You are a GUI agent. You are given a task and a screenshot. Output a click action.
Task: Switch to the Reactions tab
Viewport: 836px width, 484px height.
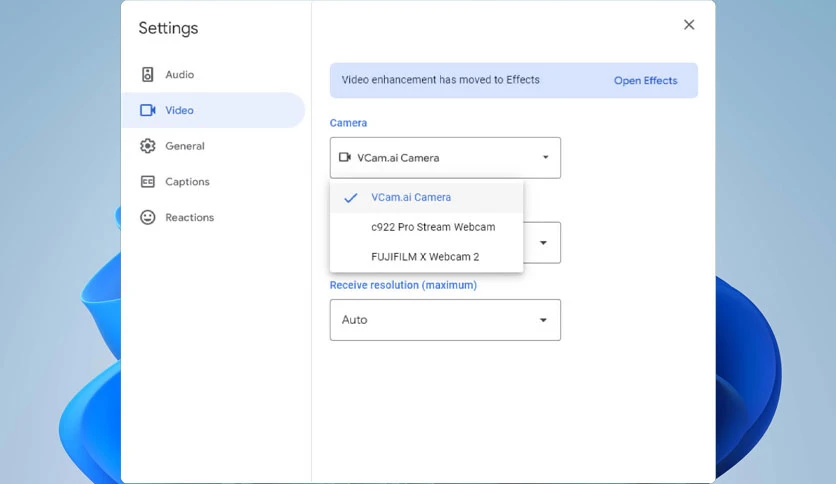213,217
